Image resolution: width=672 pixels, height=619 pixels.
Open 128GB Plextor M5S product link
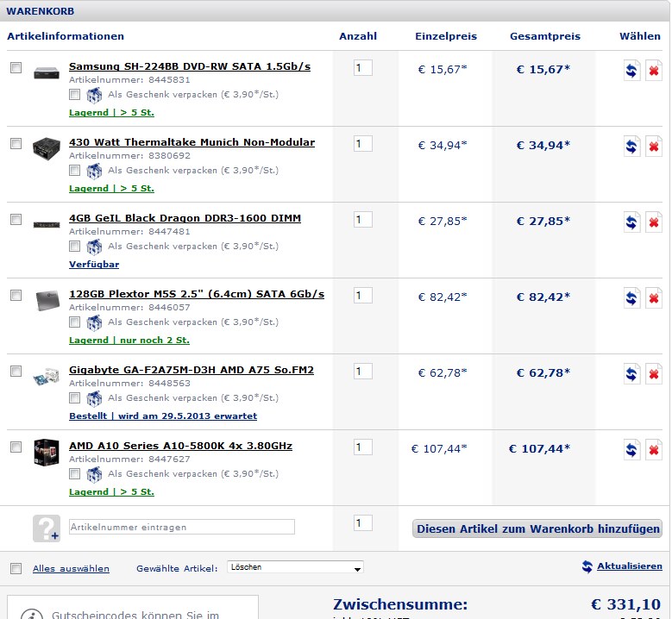[x=197, y=294]
